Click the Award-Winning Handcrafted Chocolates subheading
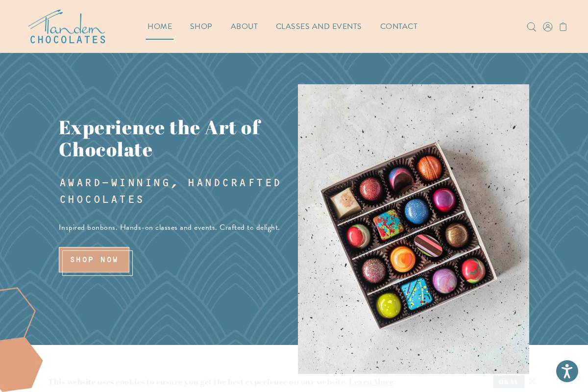Image resolution: width=588 pixels, height=392 pixels. (171, 191)
